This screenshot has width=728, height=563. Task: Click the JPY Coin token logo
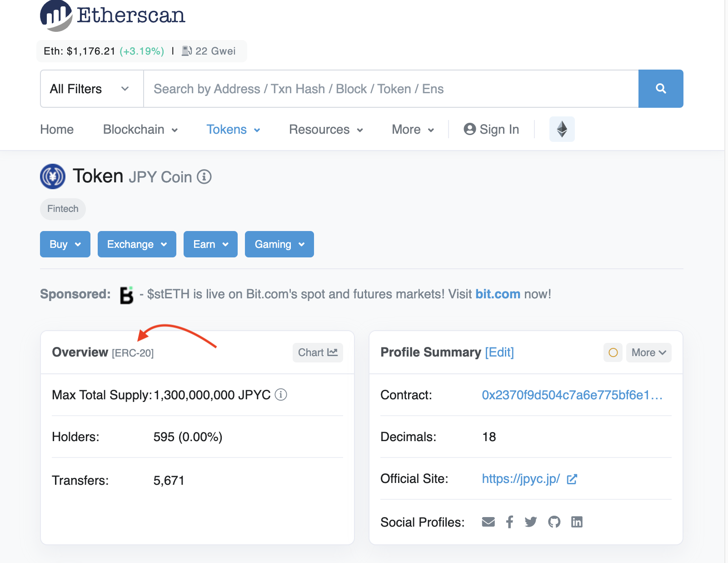(x=53, y=176)
